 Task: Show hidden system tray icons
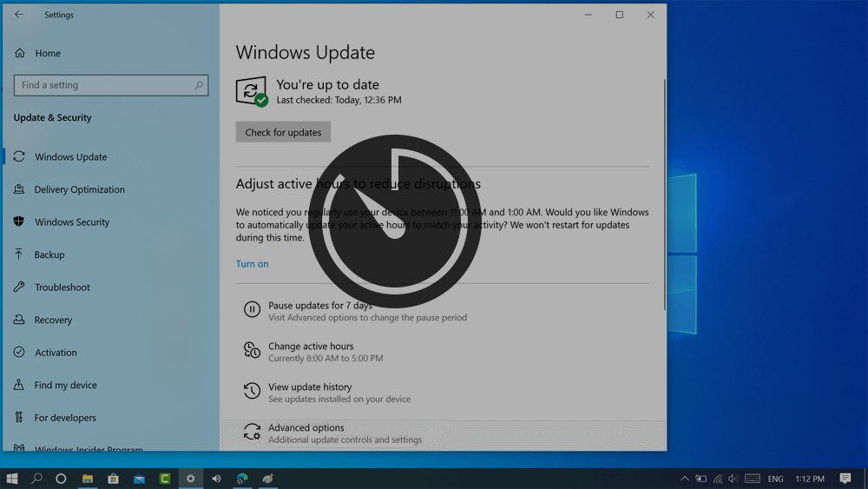coord(685,479)
